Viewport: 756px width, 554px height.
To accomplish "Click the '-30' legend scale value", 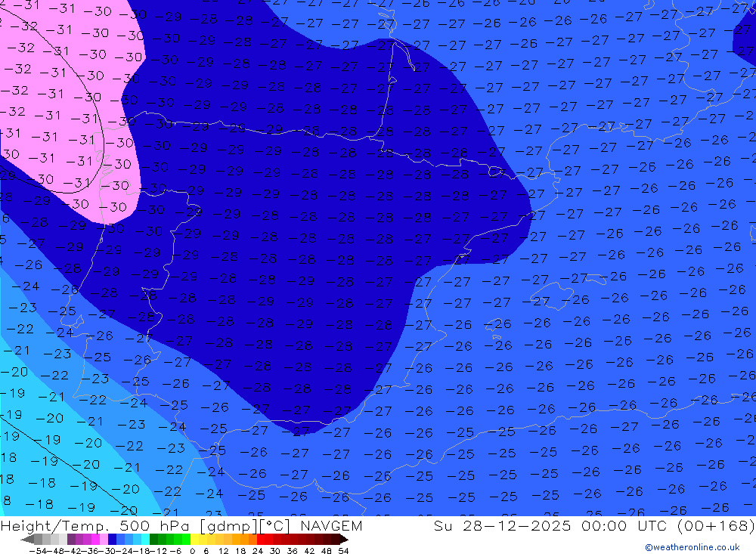I will (x=107, y=551).
